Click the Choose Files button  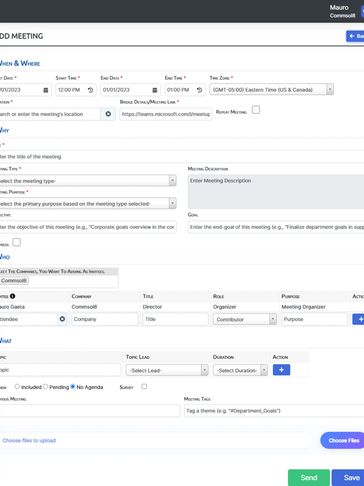pyautogui.click(x=342, y=440)
